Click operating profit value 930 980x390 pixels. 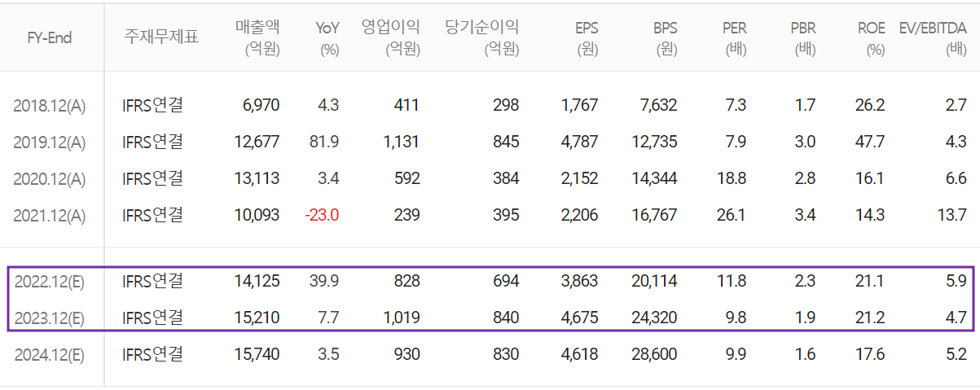[x=407, y=354]
